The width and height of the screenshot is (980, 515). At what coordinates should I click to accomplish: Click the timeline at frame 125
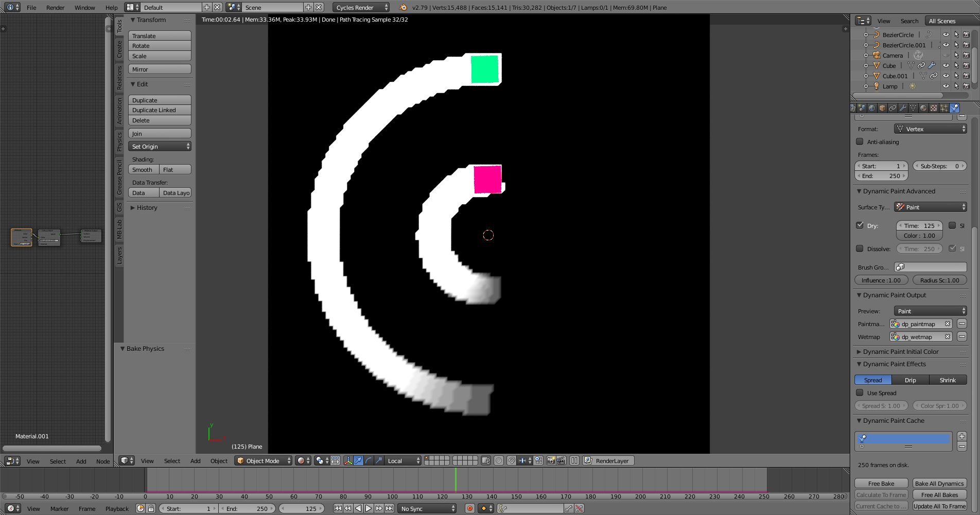click(456, 484)
